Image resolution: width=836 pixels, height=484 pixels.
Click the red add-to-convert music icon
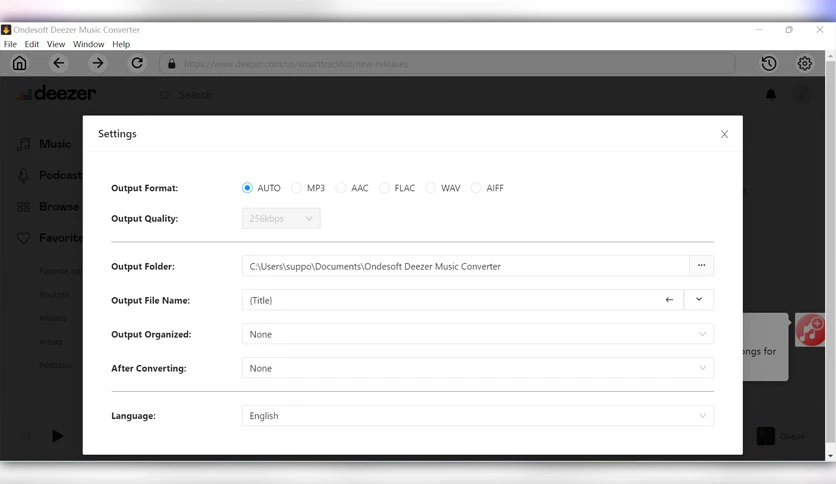[x=810, y=330]
